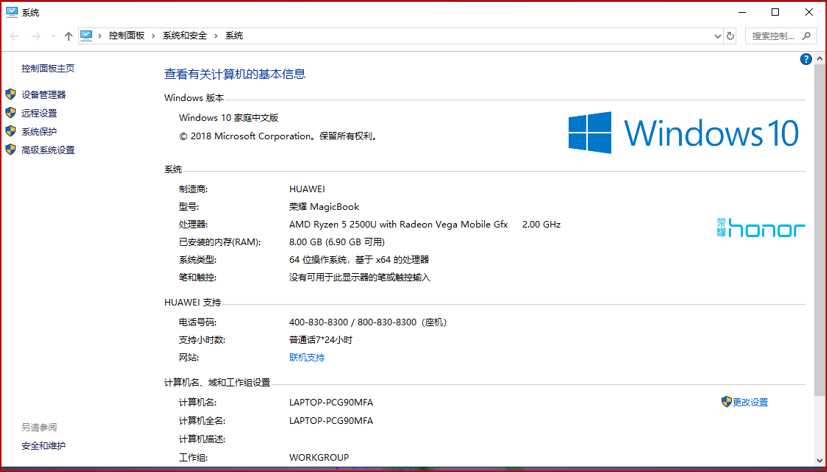This screenshot has width=827, height=472.
Task: Click the 计算机全名 value LAPTOP-PCG90MFA
Action: pos(331,421)
